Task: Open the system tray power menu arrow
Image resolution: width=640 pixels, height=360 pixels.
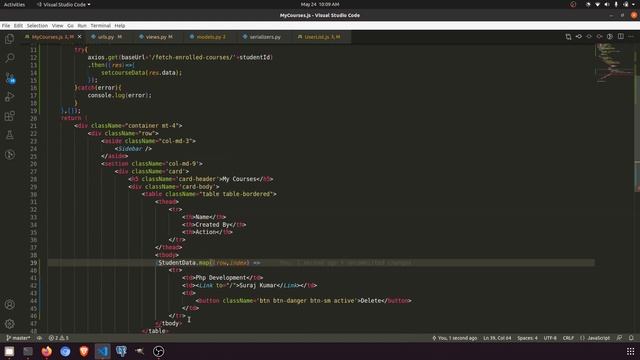Action: pyautogui.click(x=633, y=4)
